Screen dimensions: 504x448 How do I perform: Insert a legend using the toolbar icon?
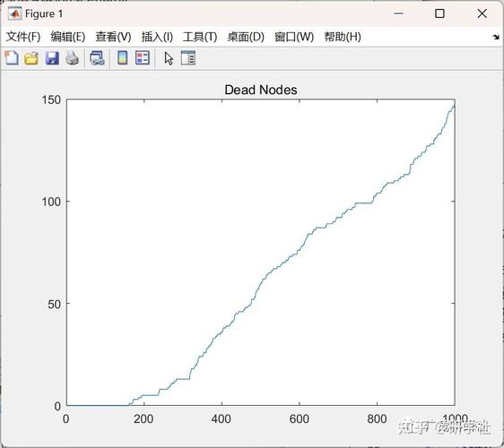143,58
